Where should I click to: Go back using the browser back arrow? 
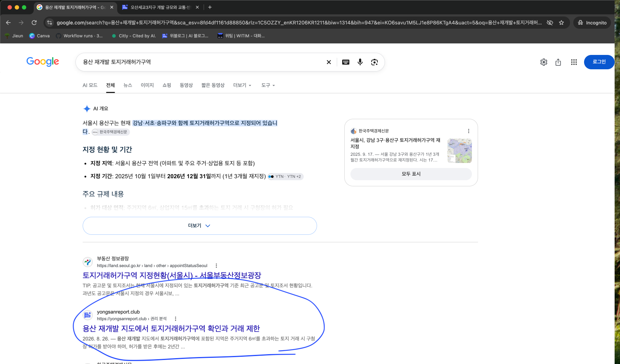click(x=8, y=23)
